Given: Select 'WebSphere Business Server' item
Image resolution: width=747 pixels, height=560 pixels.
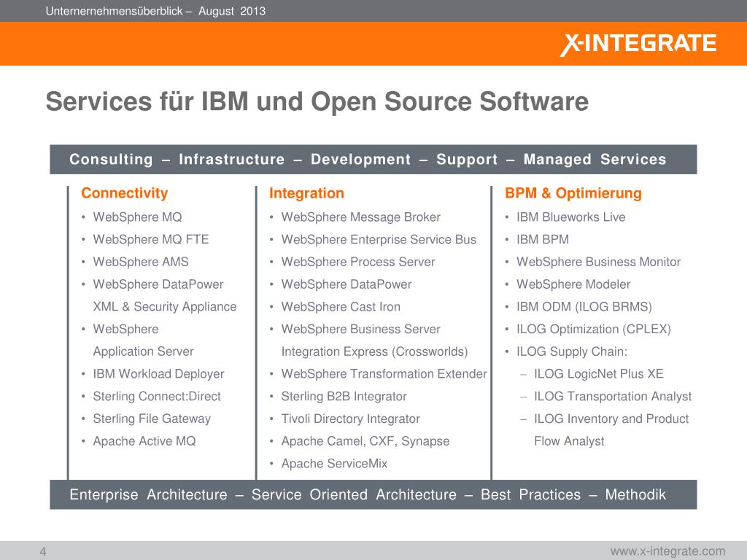Looking at the screenshot, I should pyautogui.click(x=360, y=329).
